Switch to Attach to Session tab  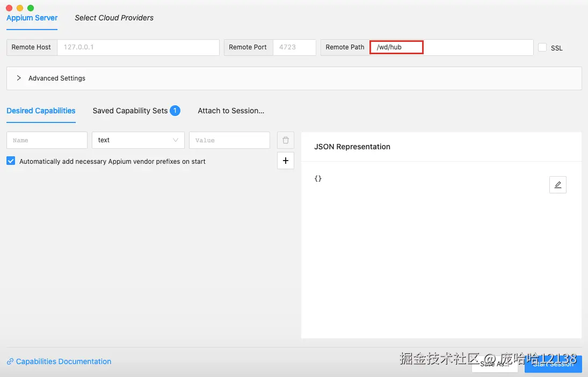point(231,111)
